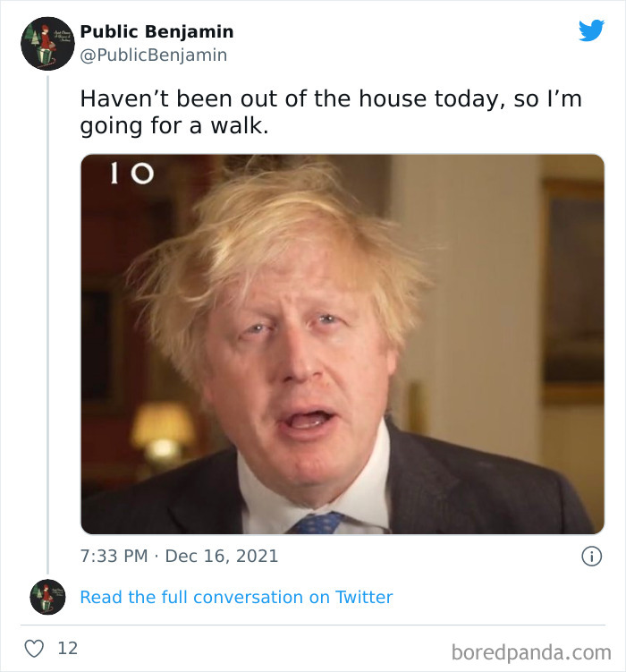Image resolution: width=626 pixels, height=672 pixels.
Task: Click the "Dec 16, 2021" date
Action: pos(221,556)
